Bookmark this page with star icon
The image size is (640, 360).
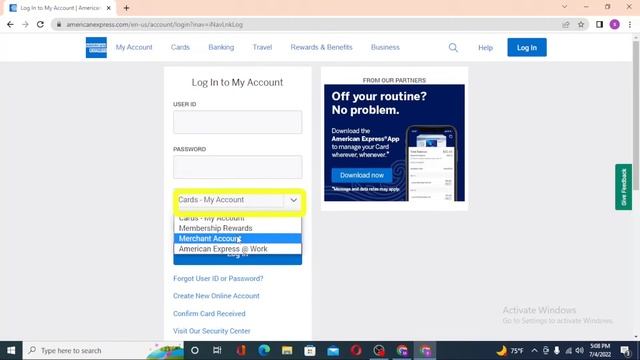coord(581,24)
